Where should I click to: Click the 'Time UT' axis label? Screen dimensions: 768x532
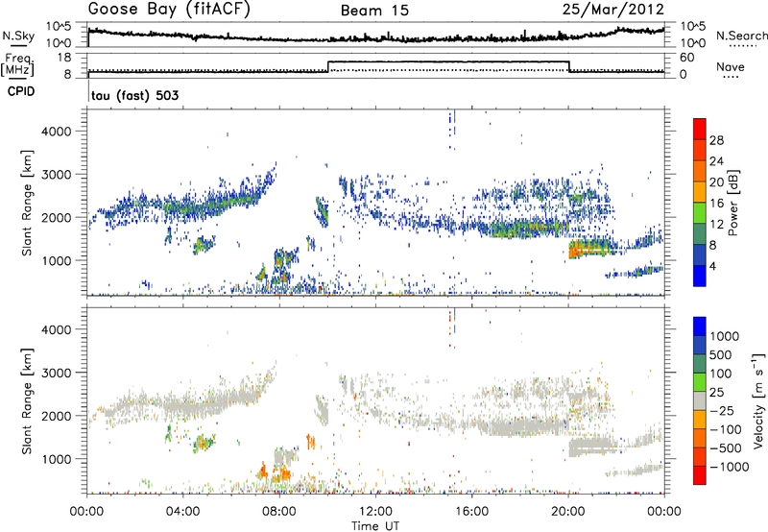(x=374, y=526)
